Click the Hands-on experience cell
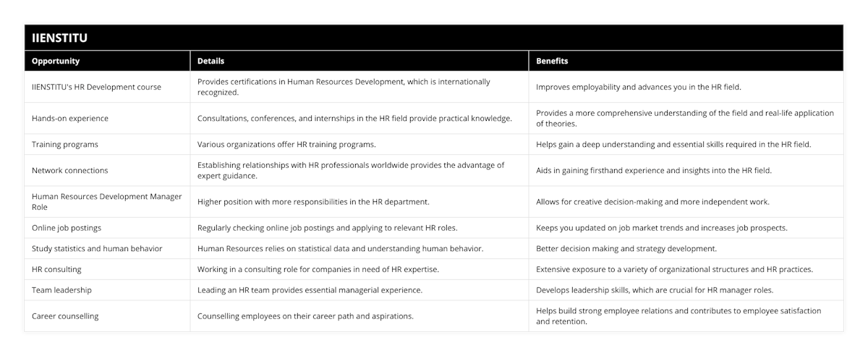Image resolution: width=868 pixels, height=356 pixels. (x=107, y=118)
